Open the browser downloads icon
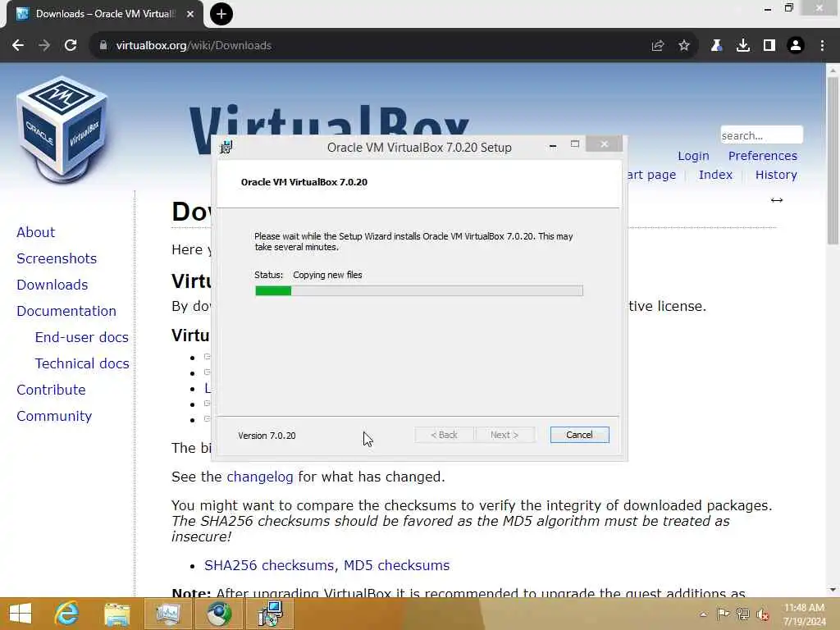Image resolution: width=840 pixels, height=630 pixels. (743, 46)
